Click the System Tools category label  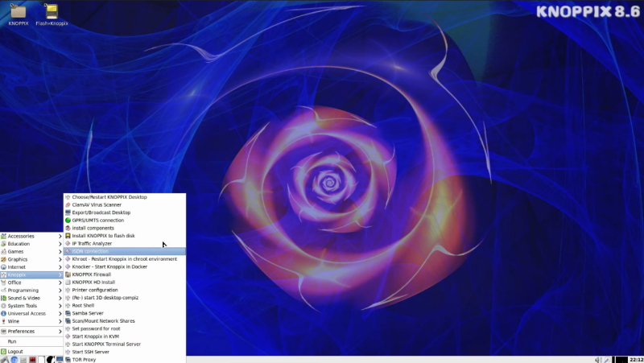pos(23,306)
